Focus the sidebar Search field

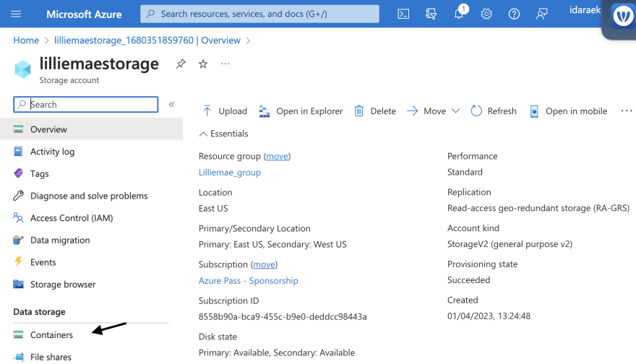point(85,104)
